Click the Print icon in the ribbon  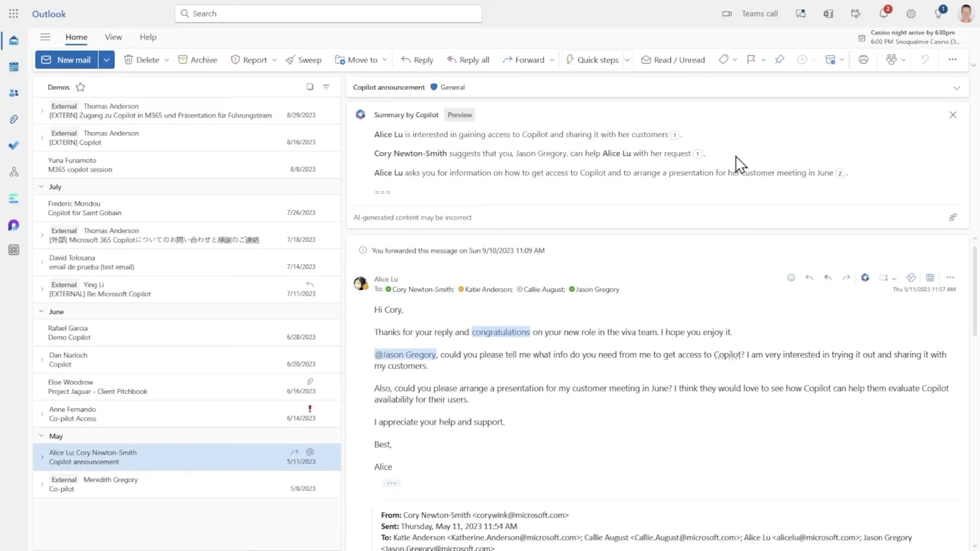pos(863,60)
